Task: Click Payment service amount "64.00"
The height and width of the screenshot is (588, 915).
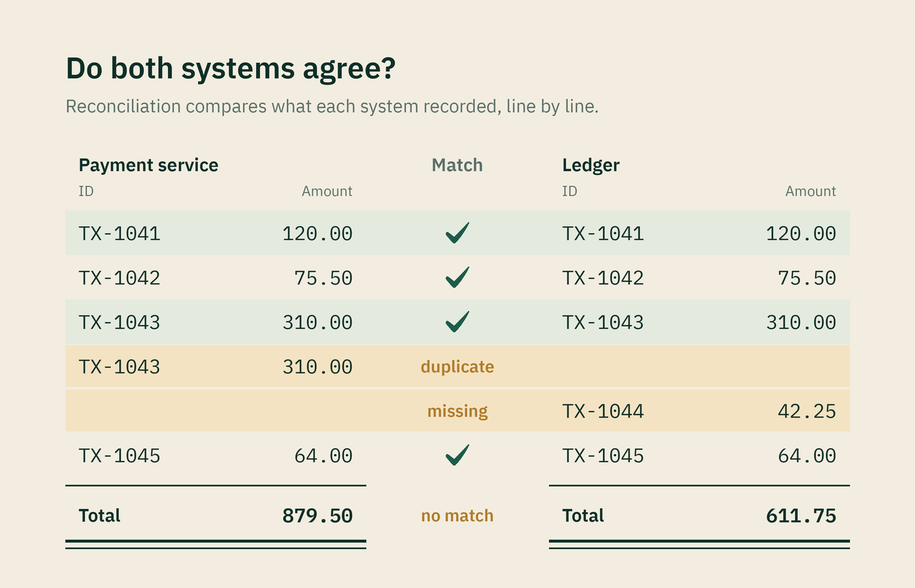Action: (x=324, y=455)
